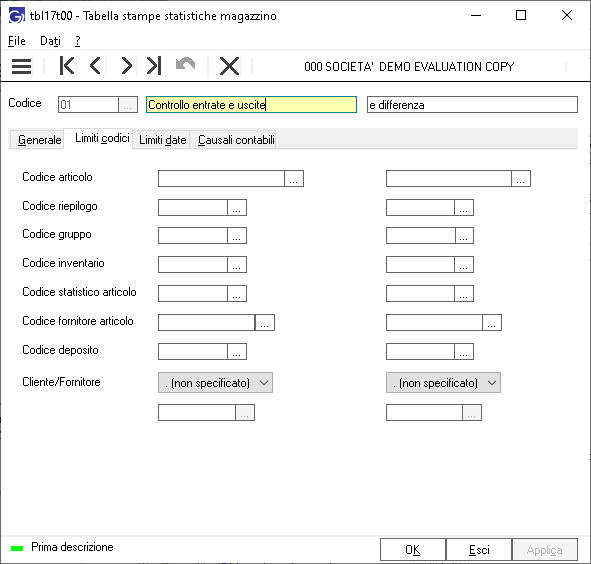Image resolution: width=591 pixels, height=564 pixels.
Task: Click first Codice gruppo input field
Action: click(x=193, y=236)
